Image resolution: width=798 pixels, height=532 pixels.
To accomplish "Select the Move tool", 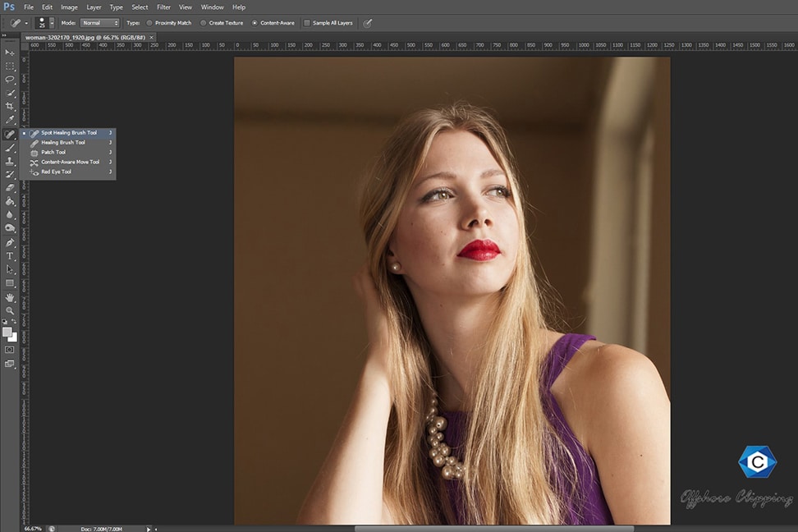I will (x=10, y=53).
